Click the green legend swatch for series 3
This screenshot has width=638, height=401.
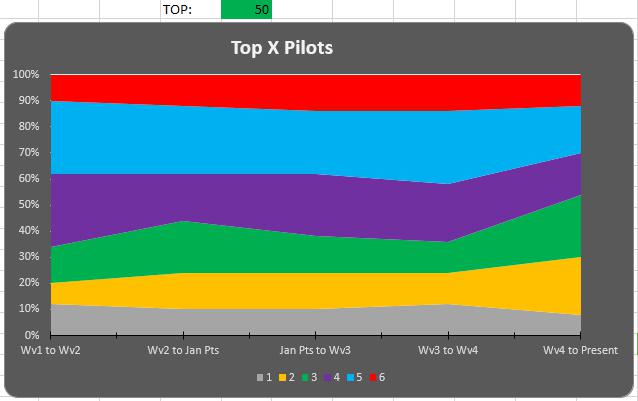(x=308, y=377)
